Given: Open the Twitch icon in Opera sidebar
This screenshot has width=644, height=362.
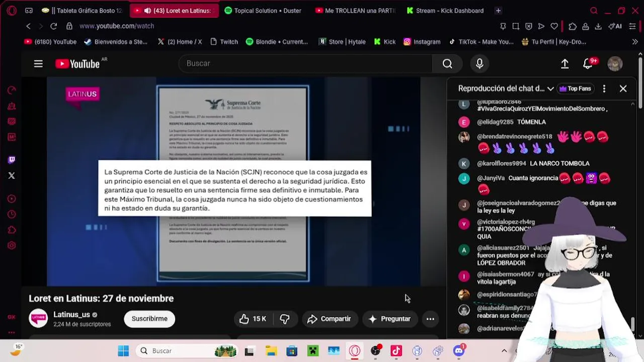Looking at the screenshot, I should point(12,160).
